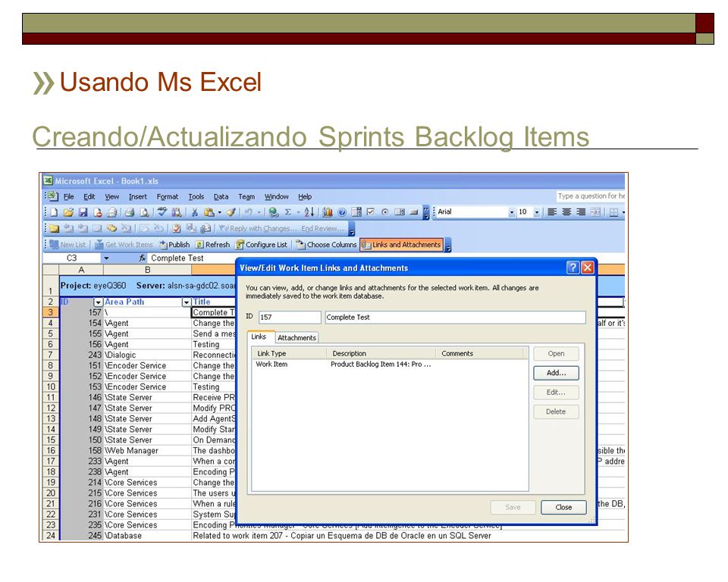The width and height of the screenshot is (728, 582).
Task: Open the font size 10 dropdown
Action: click(x=537, y=212)
